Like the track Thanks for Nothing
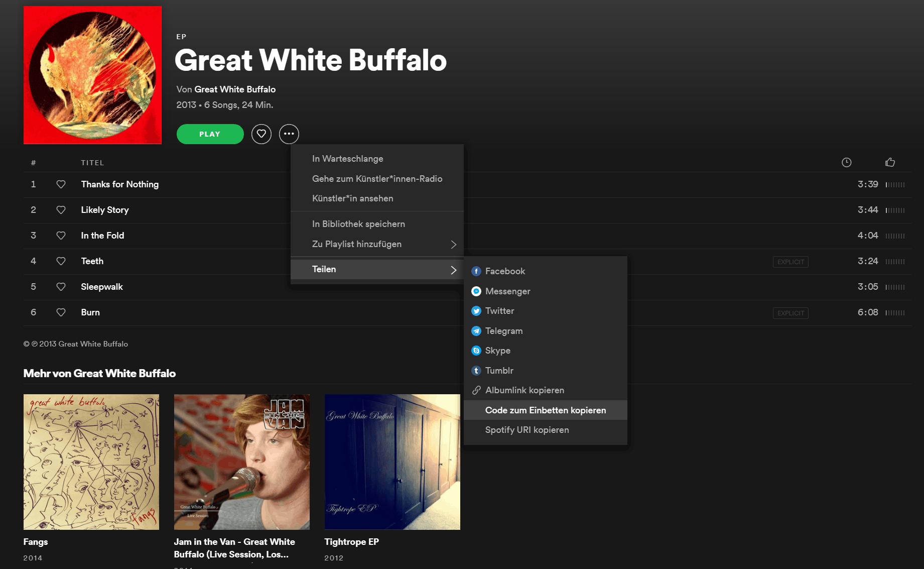This screenshot has height=569, width=924. [x=61, y=184]
